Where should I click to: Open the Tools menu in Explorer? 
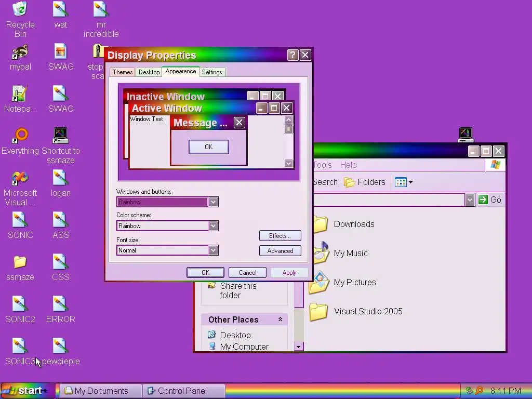[322, 165]
